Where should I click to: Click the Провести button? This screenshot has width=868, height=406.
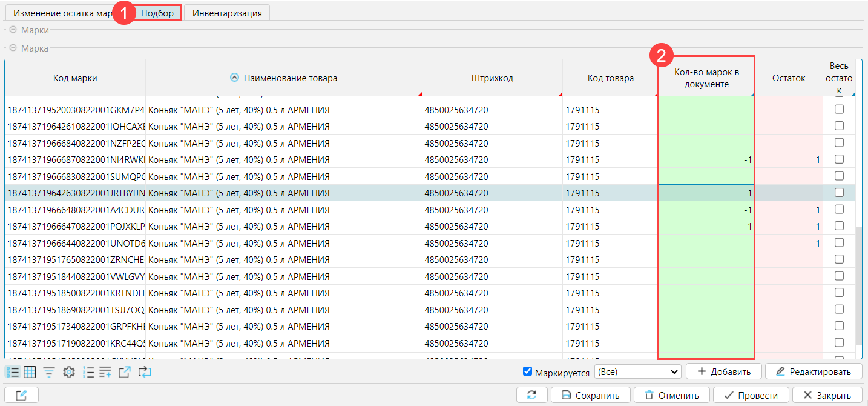[751, 395]
